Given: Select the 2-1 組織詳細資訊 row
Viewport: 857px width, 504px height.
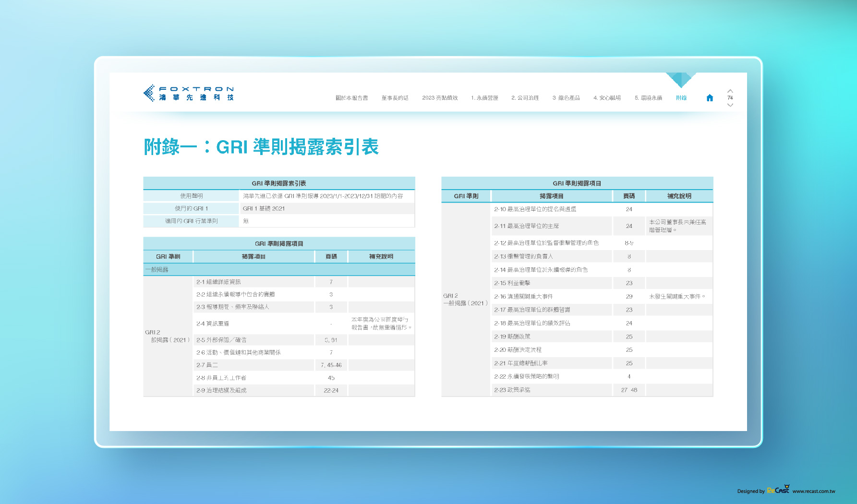Looking at the screenshot, I should [x=303, y=282].
